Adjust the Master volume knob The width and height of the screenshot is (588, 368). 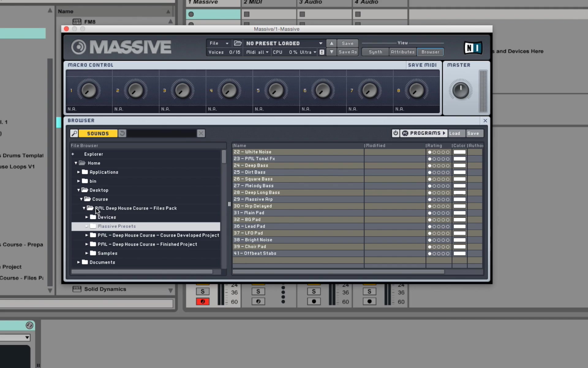point(461,90)
